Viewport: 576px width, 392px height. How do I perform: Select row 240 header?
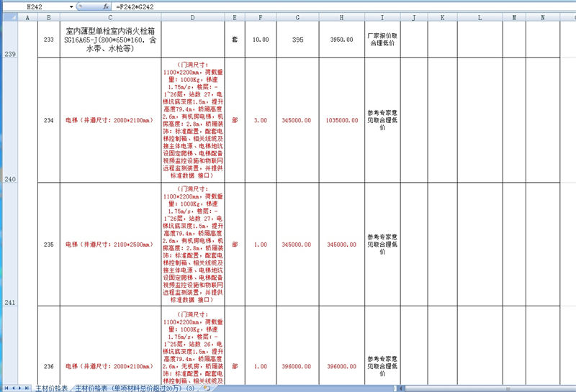(9, 178)
